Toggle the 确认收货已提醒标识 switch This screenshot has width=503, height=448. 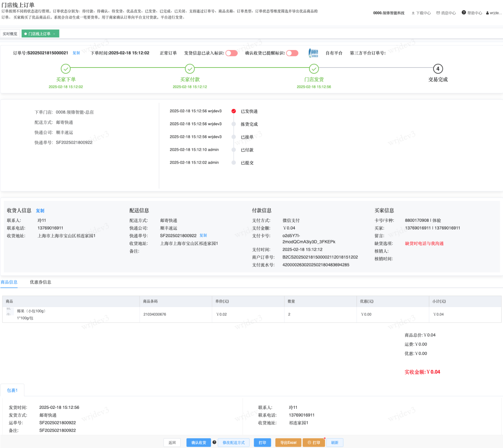coord(292,53)
